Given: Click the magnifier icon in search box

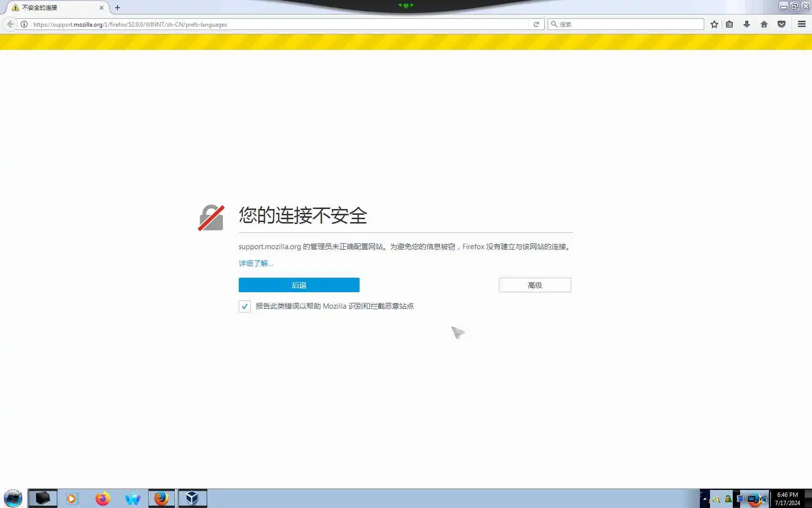Looking at the screenshot, I should click(x=554, y=24).
